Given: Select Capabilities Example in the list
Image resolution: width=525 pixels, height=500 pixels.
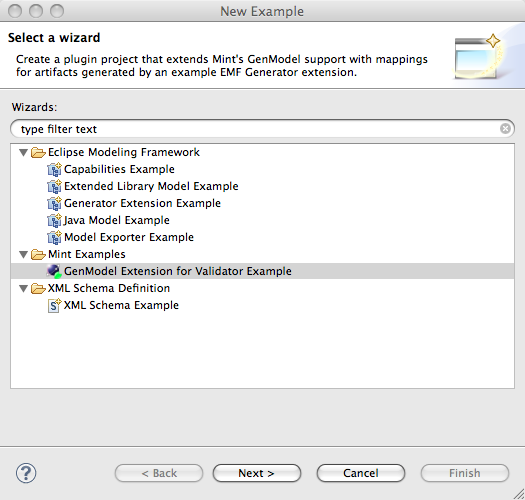Looking at the screenshot, I should (x=119, y=169).
